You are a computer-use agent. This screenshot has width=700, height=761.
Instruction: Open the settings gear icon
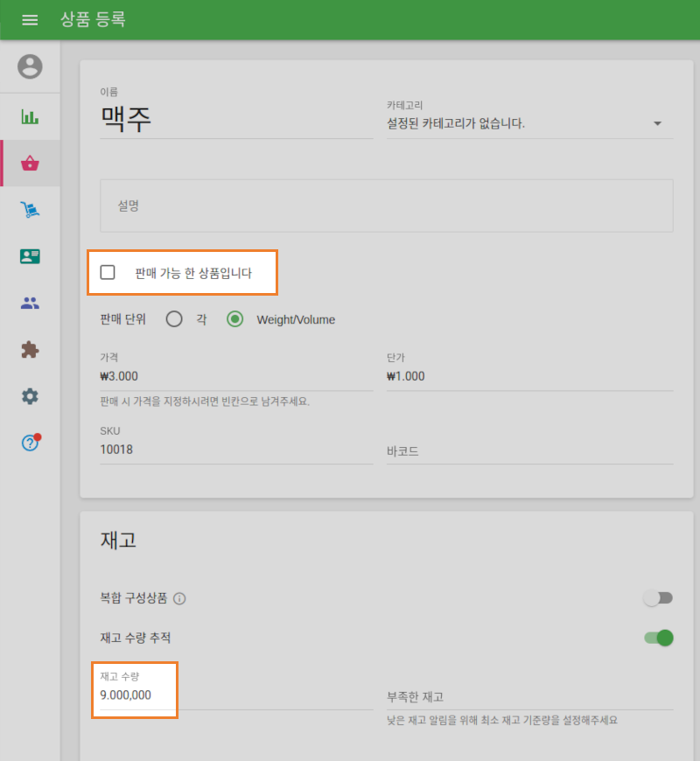click(x=30, y=396)
